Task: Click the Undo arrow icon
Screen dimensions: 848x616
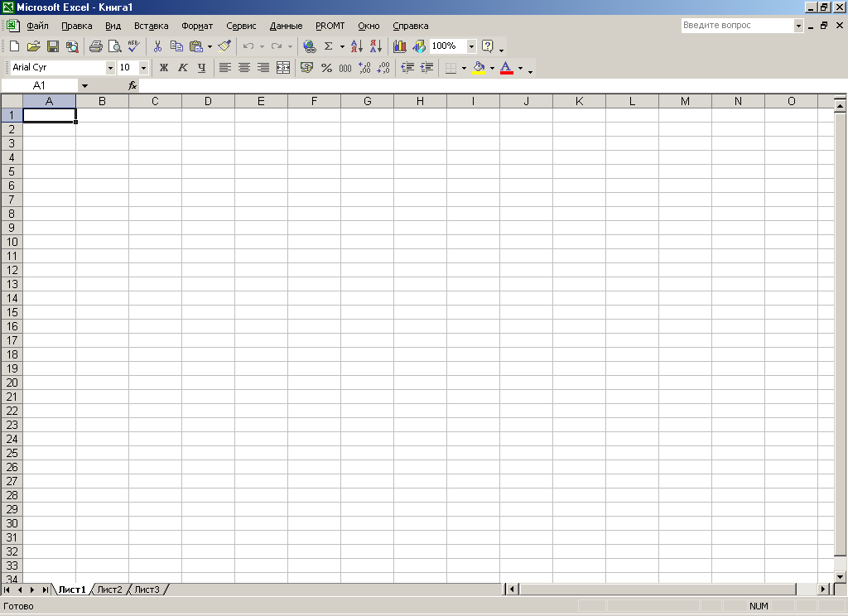Action: (248, 46)
